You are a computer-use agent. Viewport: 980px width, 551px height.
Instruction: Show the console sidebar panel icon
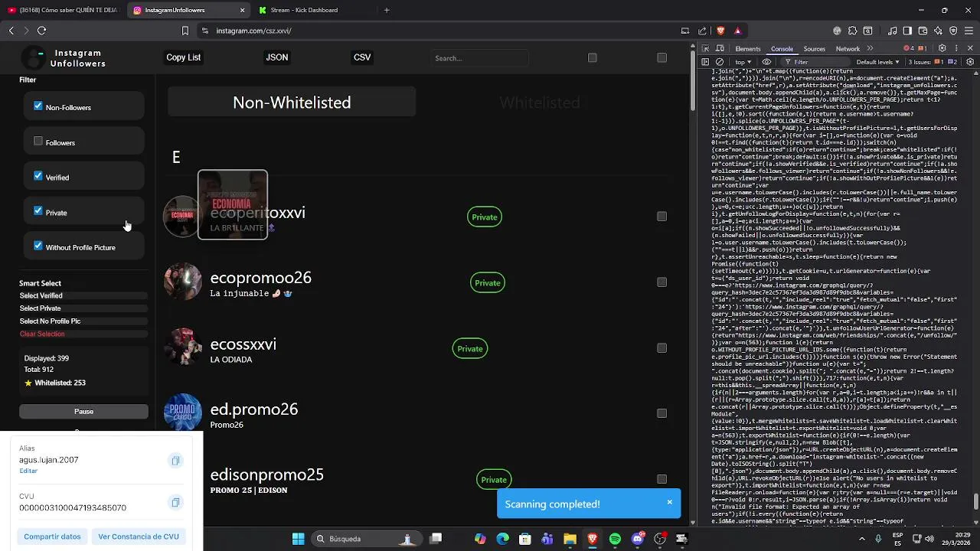coord(706,62)
